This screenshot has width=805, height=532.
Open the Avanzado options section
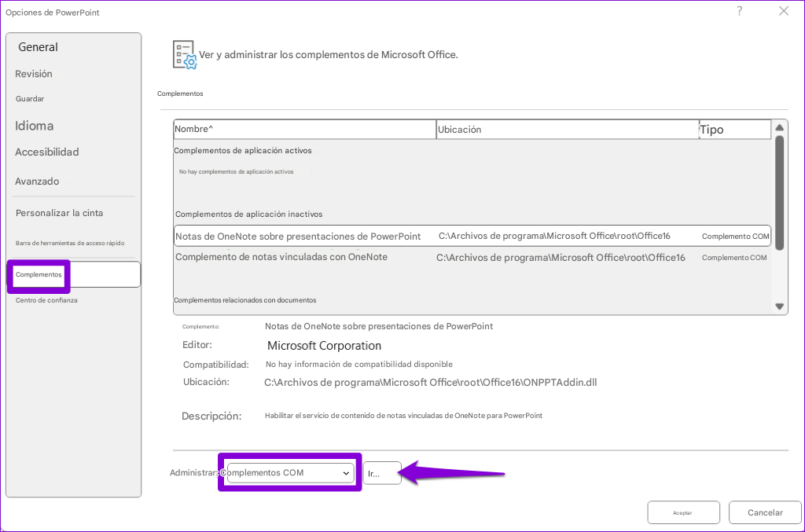click(x=36, y=181)
